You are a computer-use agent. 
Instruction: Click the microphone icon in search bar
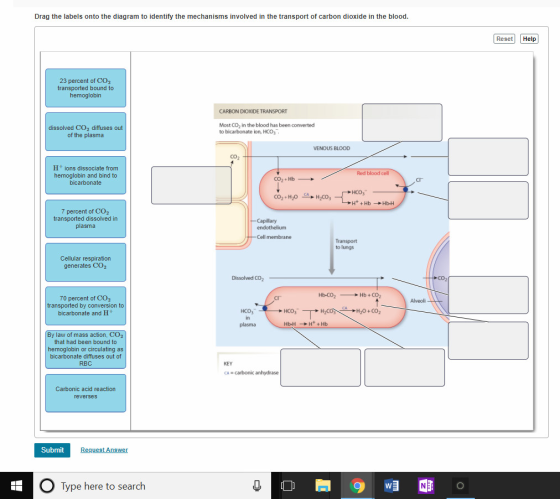pos(256,486)
